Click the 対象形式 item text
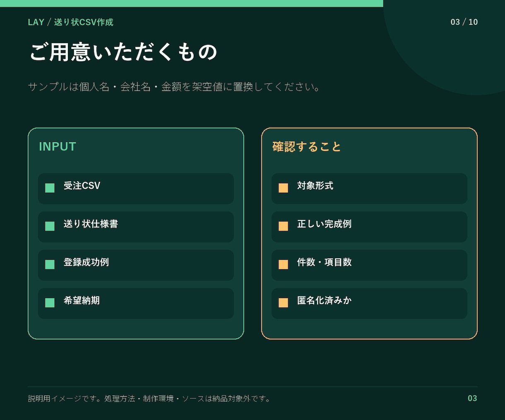 click(x=315, y=186)
